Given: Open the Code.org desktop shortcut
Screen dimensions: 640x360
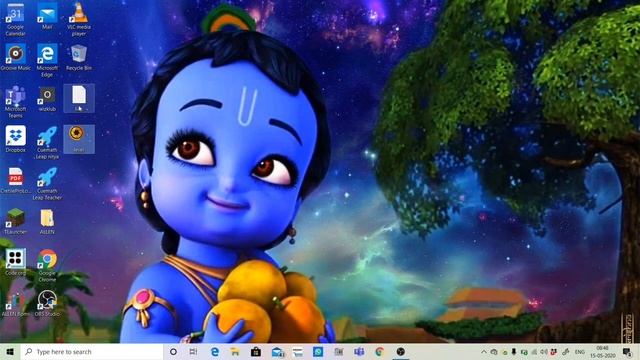Looking at the screenshot, I should pos(16,262).
